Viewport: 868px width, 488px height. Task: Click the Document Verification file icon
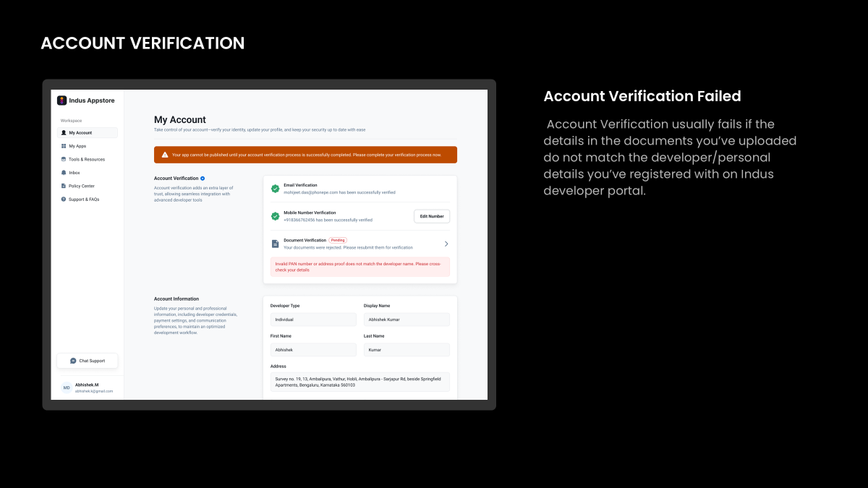[275, 244]
